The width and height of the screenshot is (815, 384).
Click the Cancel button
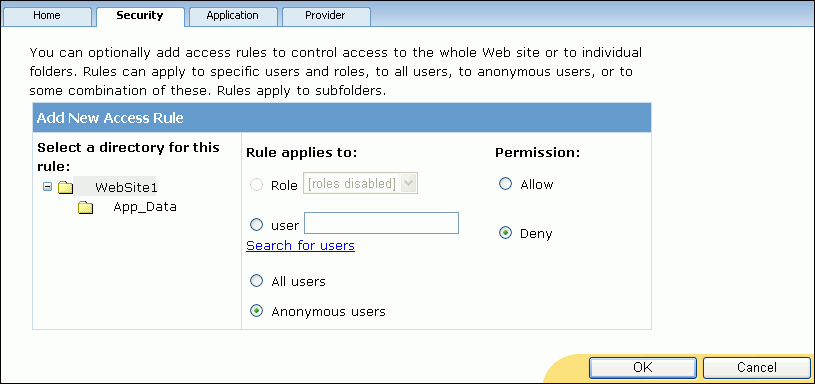click(757, 368)
